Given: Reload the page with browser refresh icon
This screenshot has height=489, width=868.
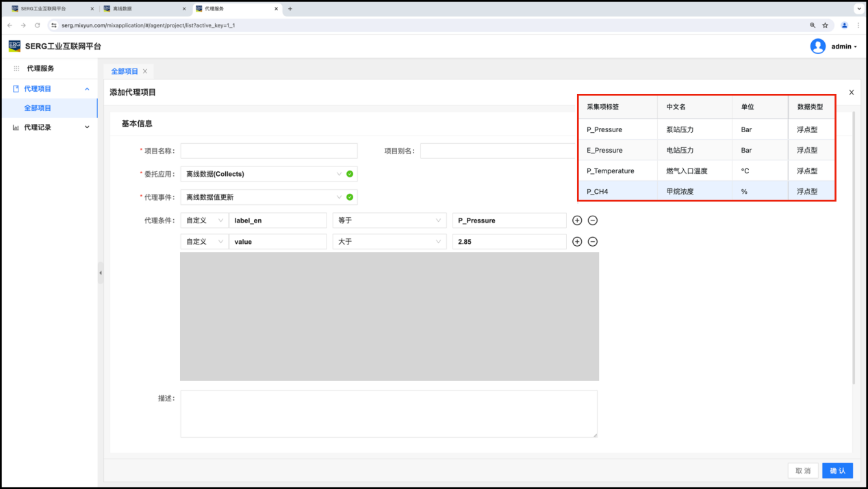Looking at the screenshot, I should pos(37,25).
